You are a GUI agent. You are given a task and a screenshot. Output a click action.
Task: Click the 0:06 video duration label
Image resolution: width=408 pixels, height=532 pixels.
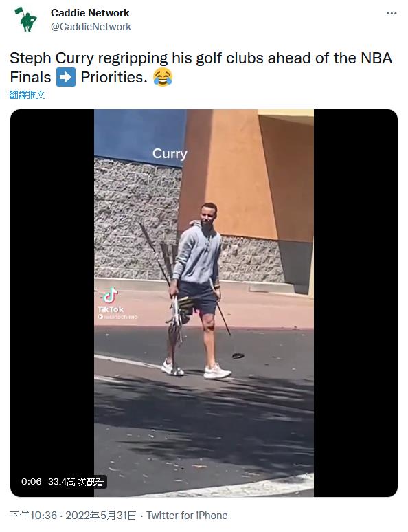coord(31,481)
